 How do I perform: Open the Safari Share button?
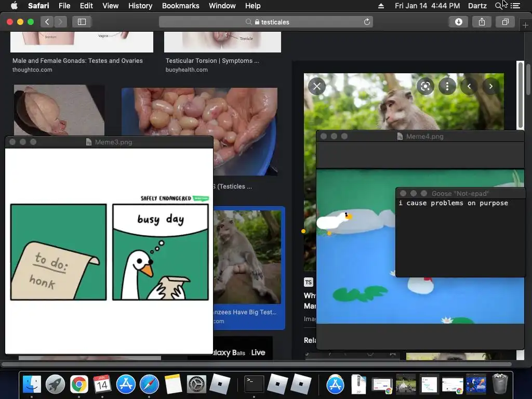pyautogui.click(x=482, y=22)
